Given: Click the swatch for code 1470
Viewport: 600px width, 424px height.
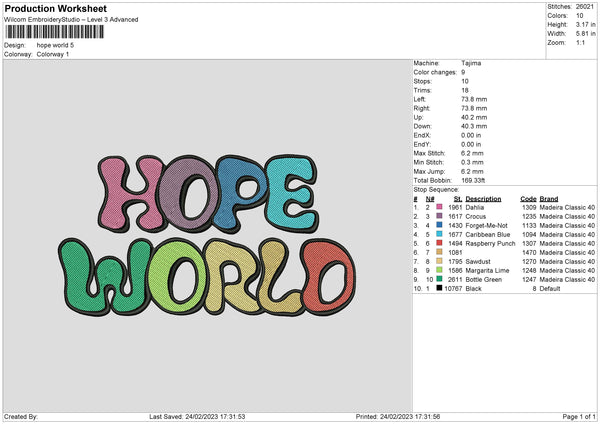Looking at the screenshot, I should coord(439,252).
